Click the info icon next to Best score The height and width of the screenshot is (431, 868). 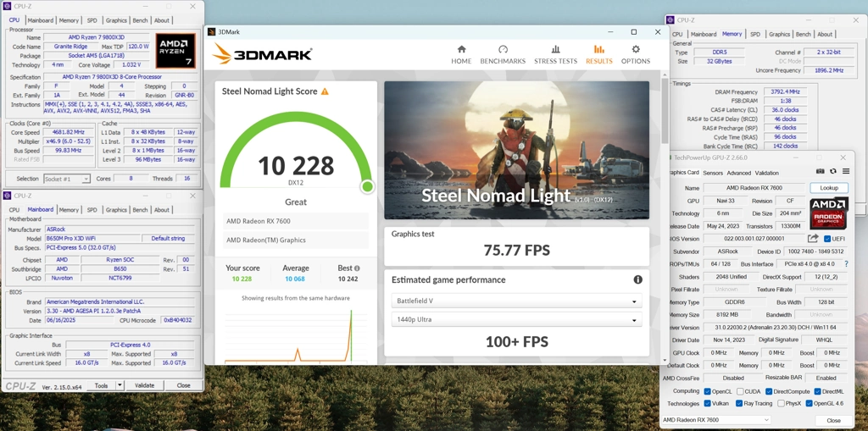click(357, 268)
